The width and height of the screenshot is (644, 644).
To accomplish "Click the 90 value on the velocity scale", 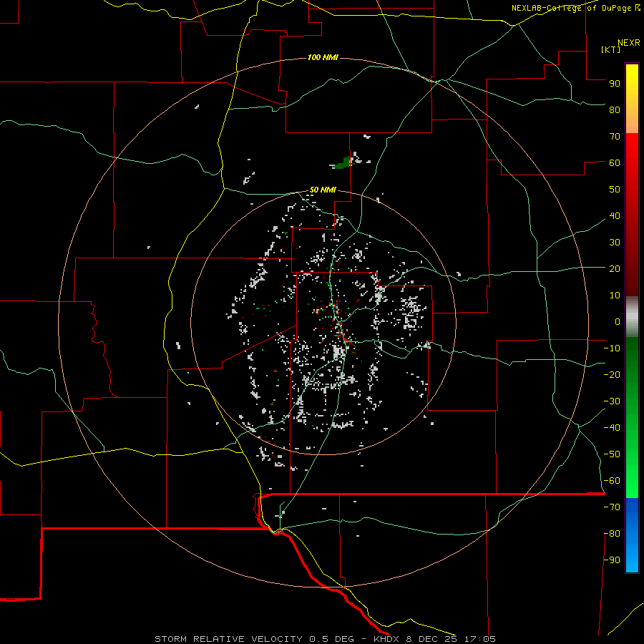I will [615, 84].
